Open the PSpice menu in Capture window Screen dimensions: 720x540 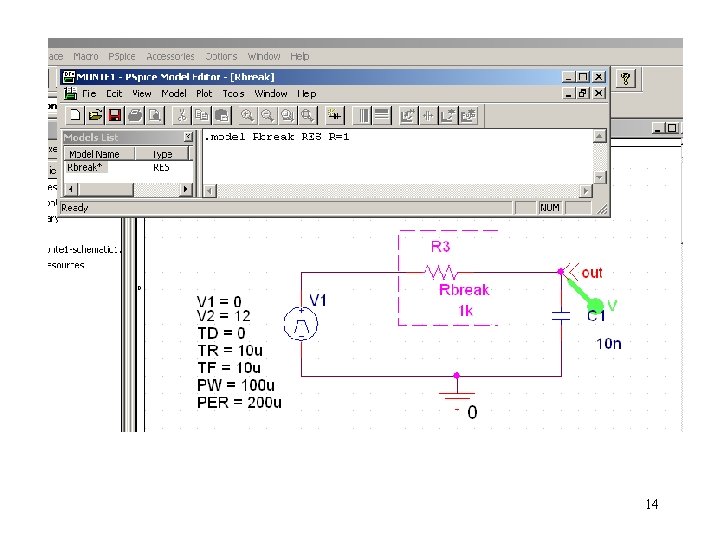[122, 56]
